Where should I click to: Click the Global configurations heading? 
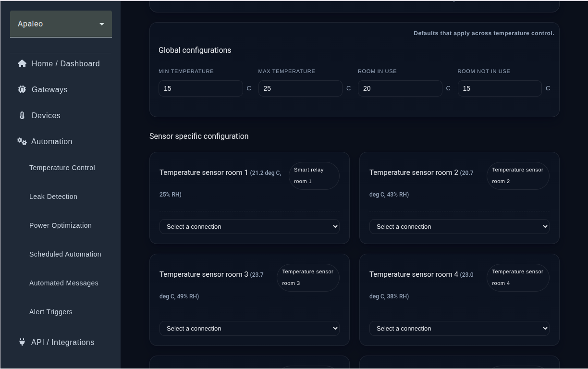tap(195, 50)
